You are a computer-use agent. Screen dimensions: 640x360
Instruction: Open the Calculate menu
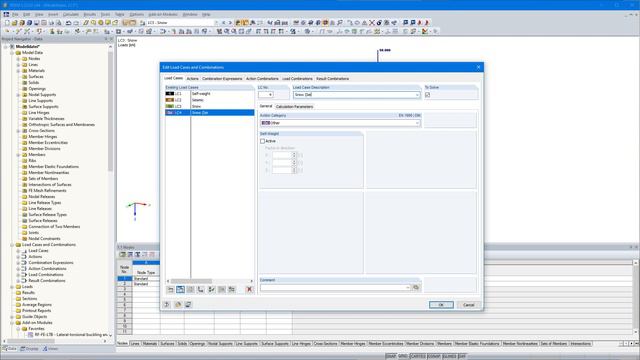click(x=71, y=14)
